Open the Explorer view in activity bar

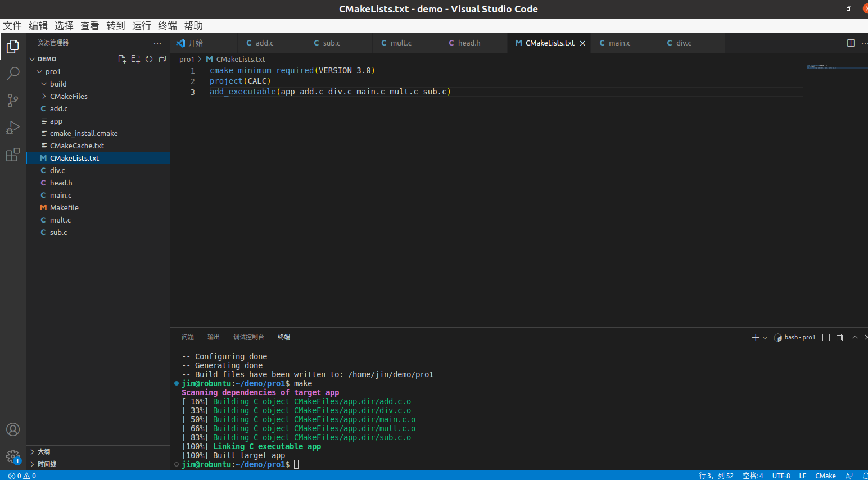(13, 46)
